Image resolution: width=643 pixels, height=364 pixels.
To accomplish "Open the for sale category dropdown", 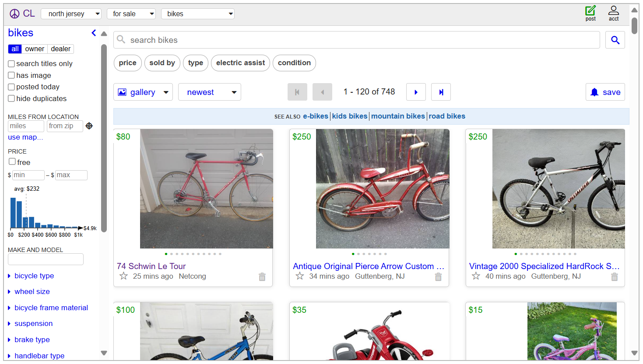I will [x=131, y=14].
